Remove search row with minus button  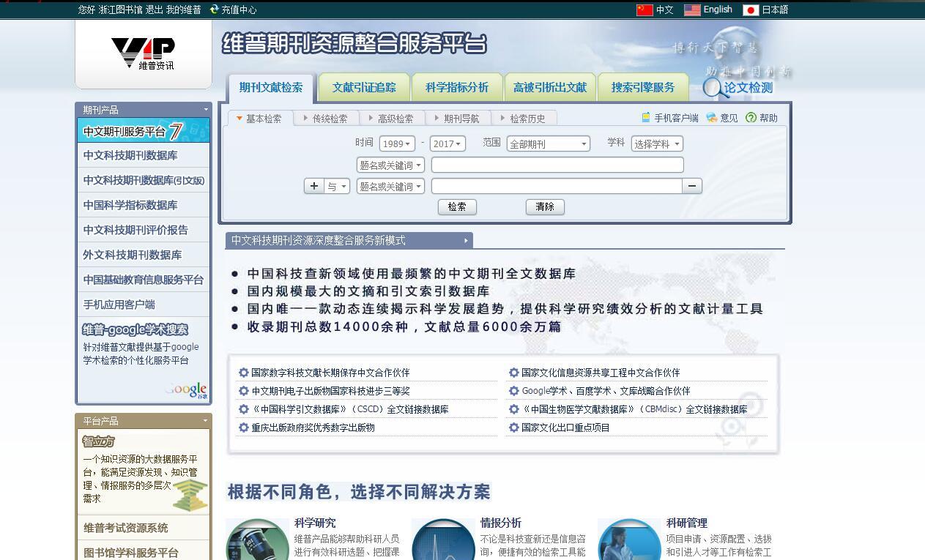click(692, 186)
